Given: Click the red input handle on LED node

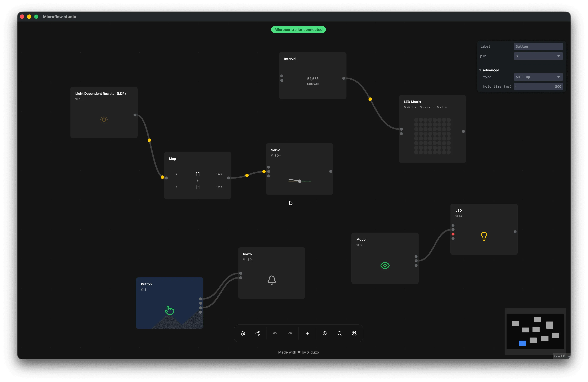Looking at the screenshot, I should tap(453, 234).
